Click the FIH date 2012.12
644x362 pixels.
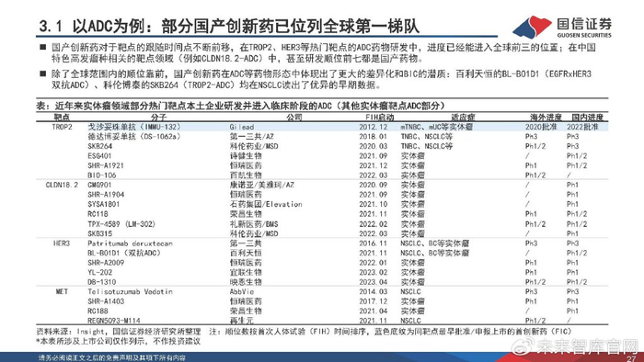coord(373,127)
